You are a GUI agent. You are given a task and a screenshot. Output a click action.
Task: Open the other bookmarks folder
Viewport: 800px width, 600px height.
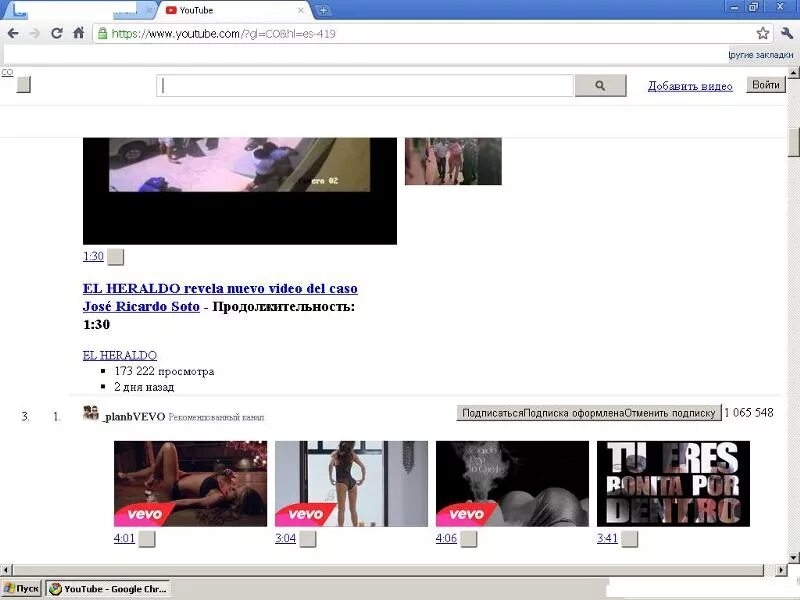click(760, 55)
